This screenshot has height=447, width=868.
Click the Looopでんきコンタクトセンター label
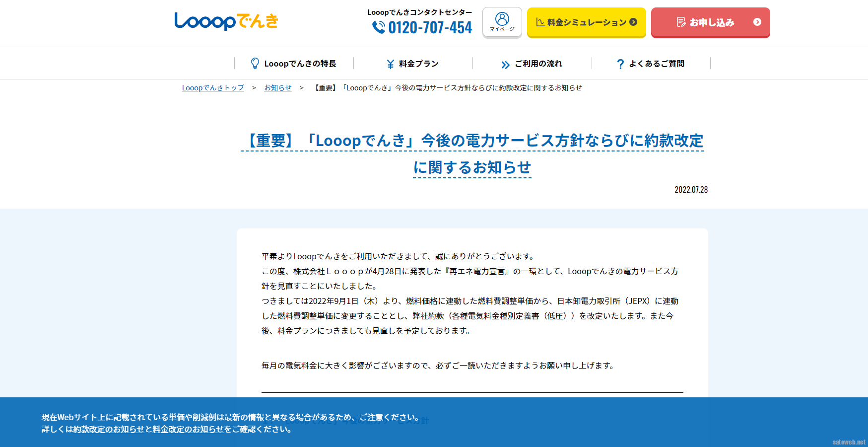(420, 12)
